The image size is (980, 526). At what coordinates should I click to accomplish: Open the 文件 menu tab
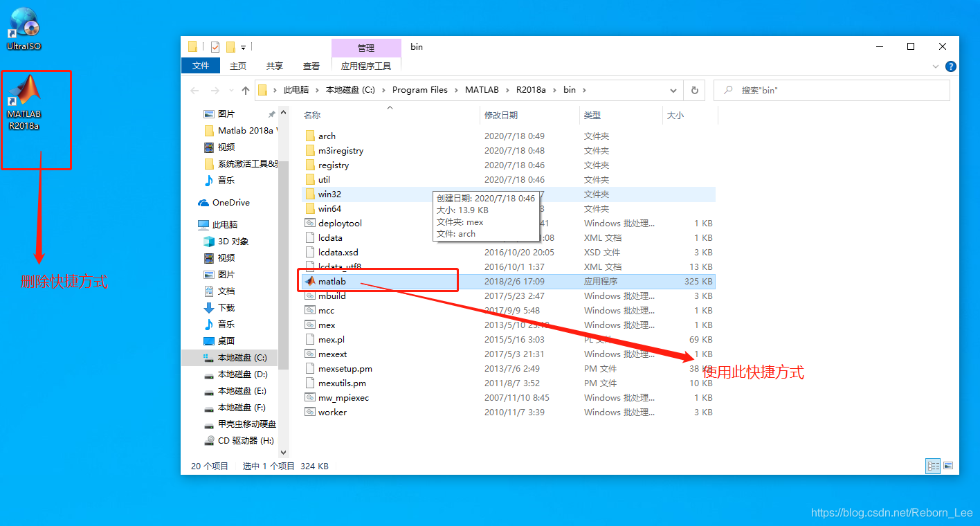pos(201,66)
